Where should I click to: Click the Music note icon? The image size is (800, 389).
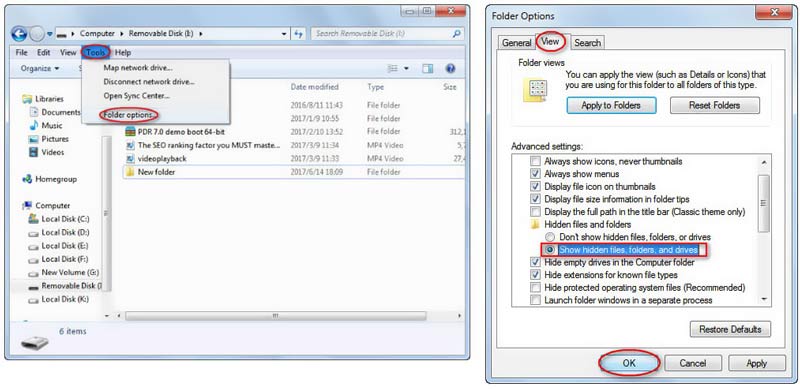coord(34,126)
